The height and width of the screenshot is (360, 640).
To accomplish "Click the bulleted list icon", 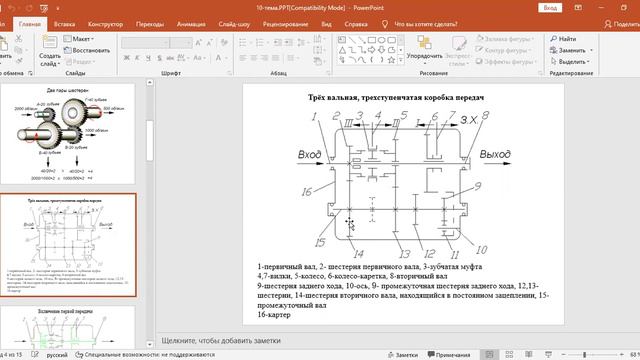I will (x=243, y=43).
